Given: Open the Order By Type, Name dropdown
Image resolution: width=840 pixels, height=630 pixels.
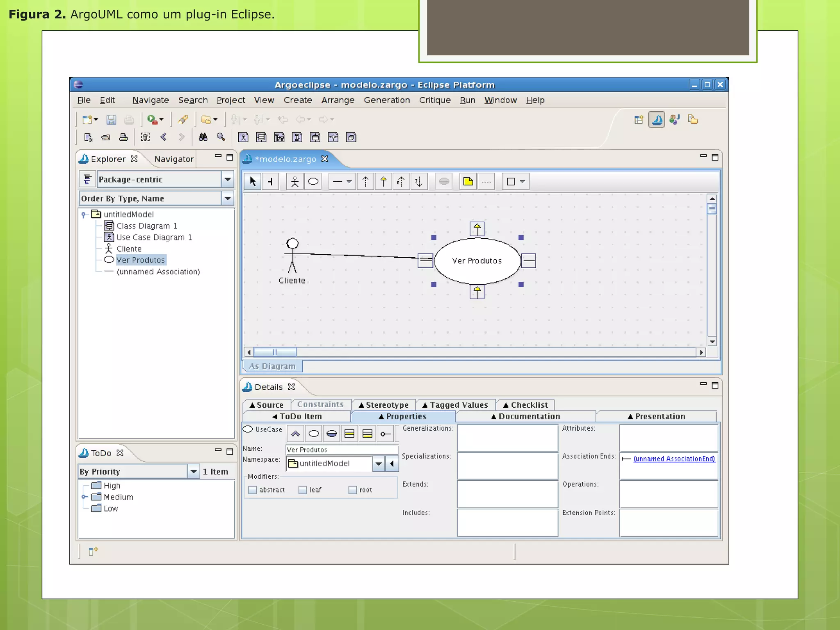Looking at the screenshot, I should [x=228, y=199].
